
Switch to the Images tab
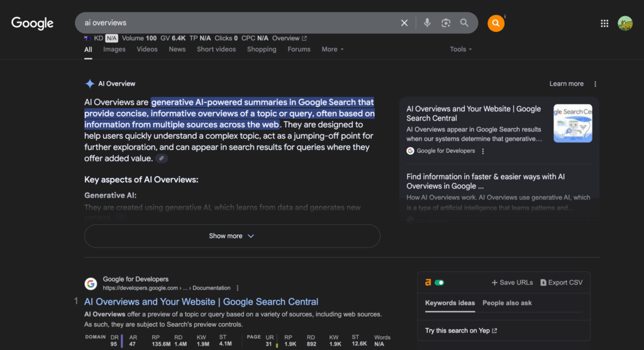coord(114,49)
